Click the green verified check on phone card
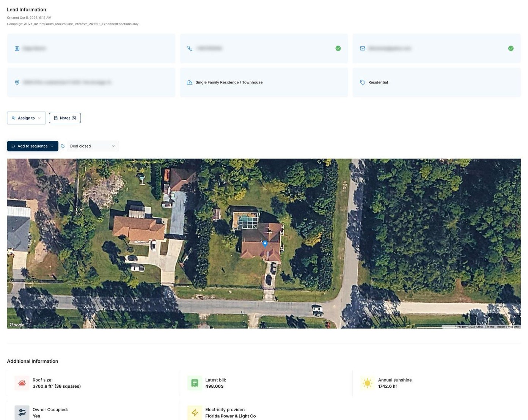The height and width of the screenshot is (420, 528). 338,49
